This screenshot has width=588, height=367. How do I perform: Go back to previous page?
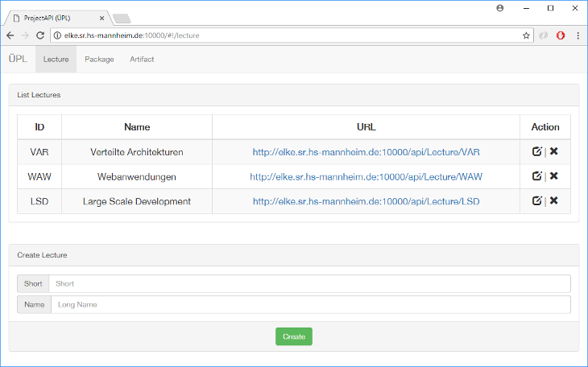click(10, 35)
